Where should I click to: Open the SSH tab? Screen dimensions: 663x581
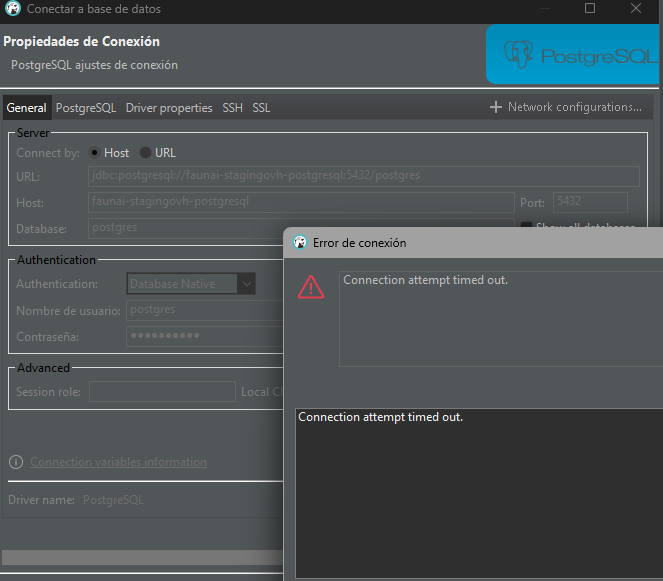click(x=232, y=107)
